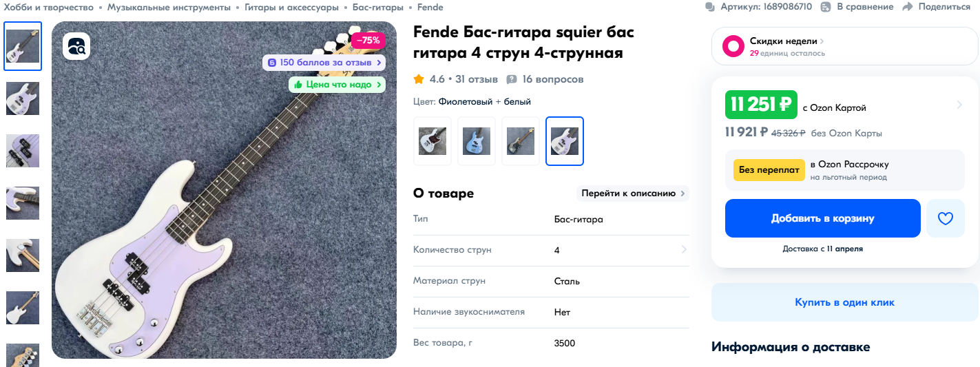Click the pink Скидки недели circle icon
The height and width of the screenshot is (367, 980).
pos(733,47)
